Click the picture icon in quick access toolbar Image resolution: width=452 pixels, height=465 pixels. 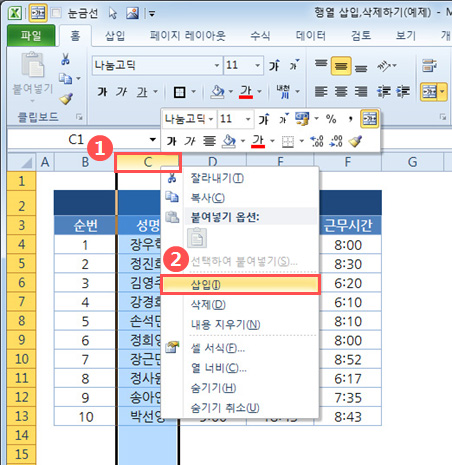coord(132,13)
